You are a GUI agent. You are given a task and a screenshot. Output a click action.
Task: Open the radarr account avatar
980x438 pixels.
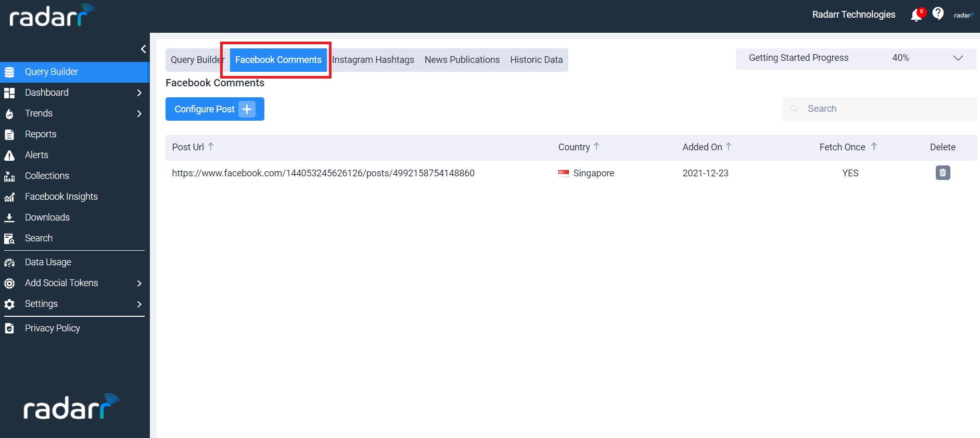tap(964, 15)
